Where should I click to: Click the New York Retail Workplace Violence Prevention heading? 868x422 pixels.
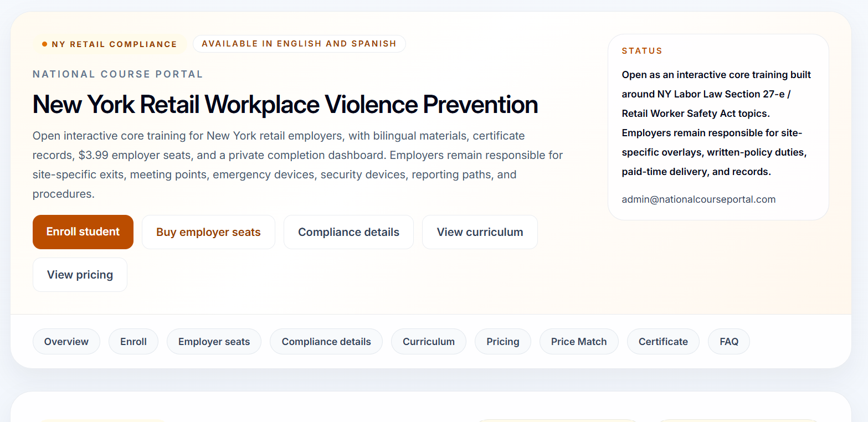285,104
